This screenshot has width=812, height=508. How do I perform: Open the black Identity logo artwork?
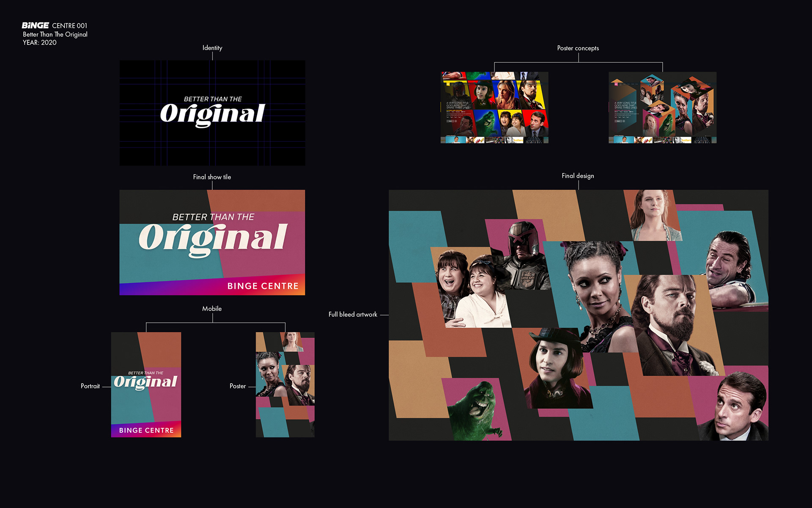click(212, 113)
